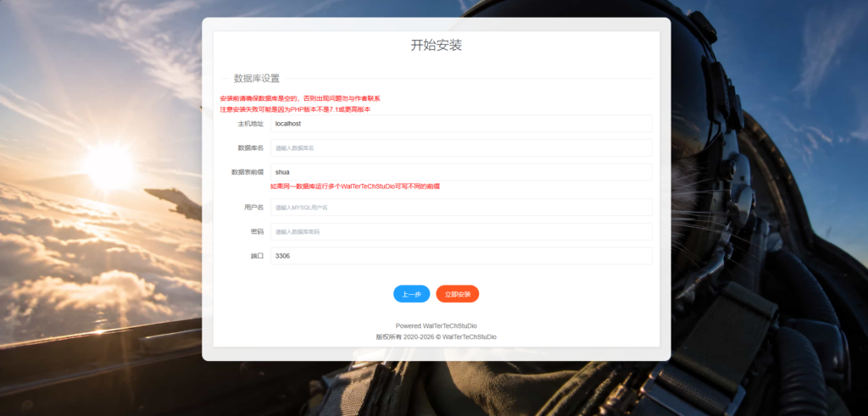Go back with the 上一步 button

[411, 294]
